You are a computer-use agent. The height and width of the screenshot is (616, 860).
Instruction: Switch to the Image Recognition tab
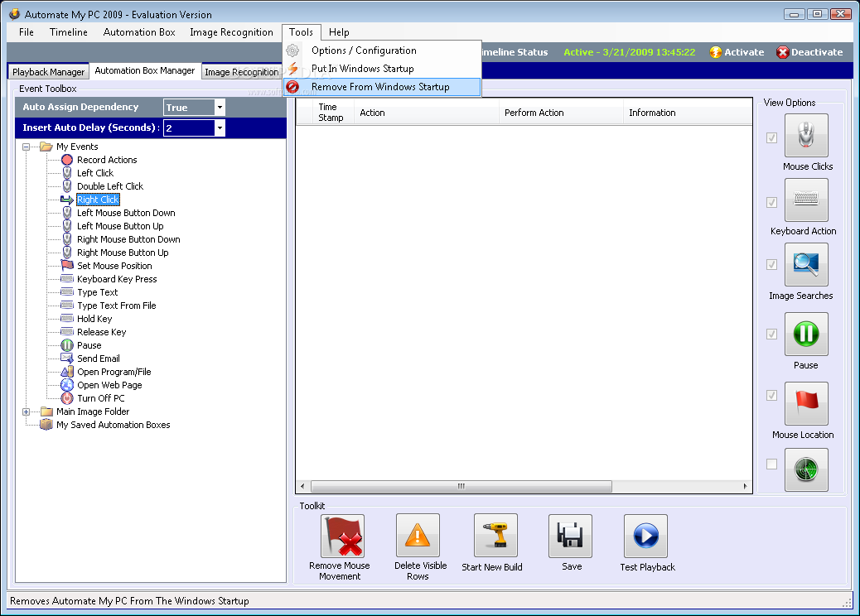[x=242, y=72]
